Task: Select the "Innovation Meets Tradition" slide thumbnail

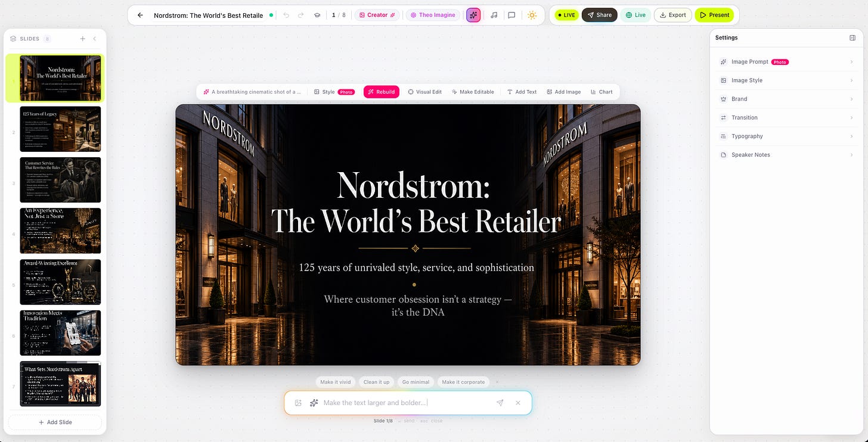Action: tap(60, 333)
